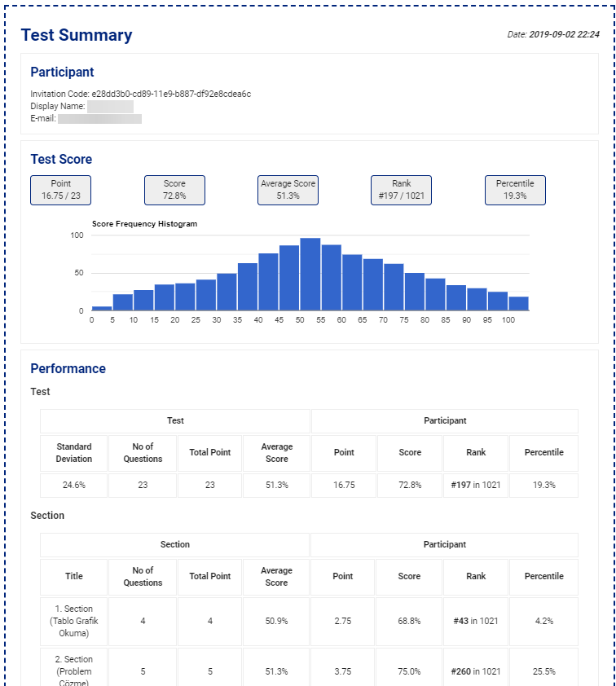Click the redacted E-mail field
Screen dimensions: 616x686
99,119
